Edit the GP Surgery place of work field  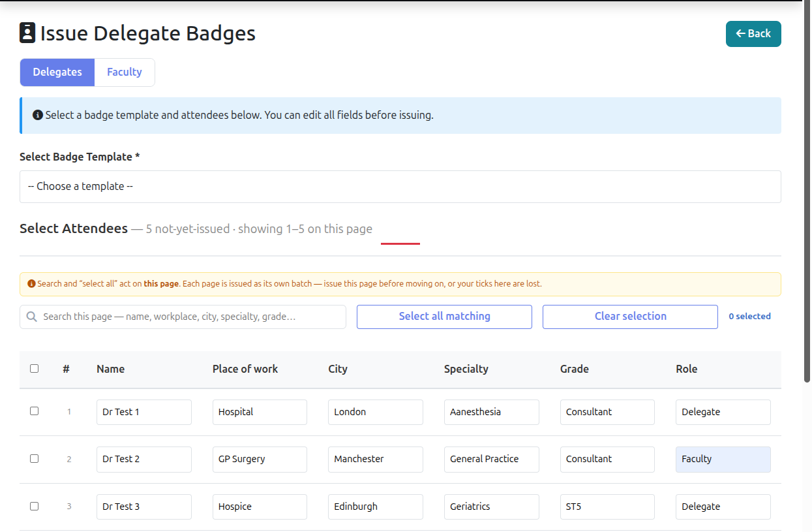260,460
